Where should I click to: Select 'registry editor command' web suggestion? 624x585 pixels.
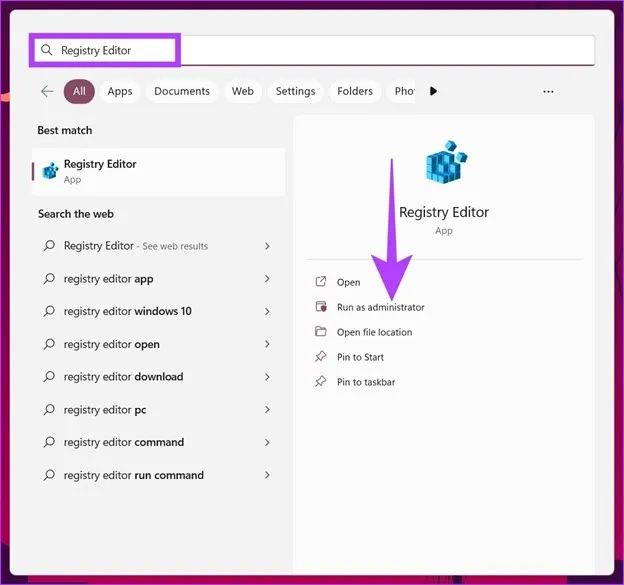(158, 442)
